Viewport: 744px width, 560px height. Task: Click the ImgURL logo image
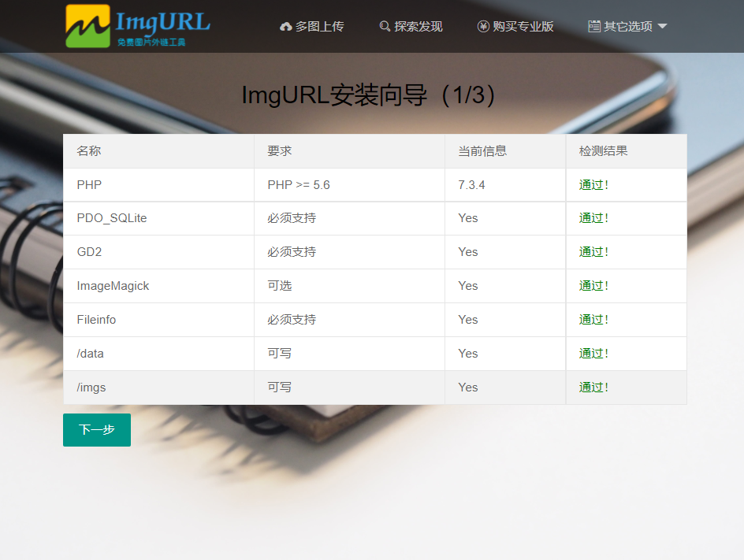[138, 26]
